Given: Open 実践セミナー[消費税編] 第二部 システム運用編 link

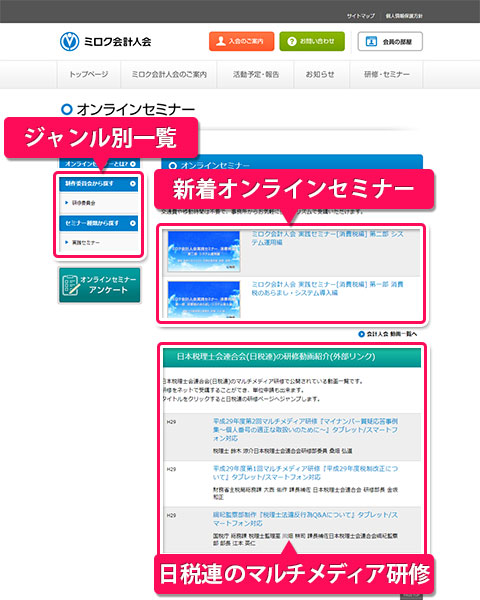Looking at the screenshot, I should (x=327, y=238).
